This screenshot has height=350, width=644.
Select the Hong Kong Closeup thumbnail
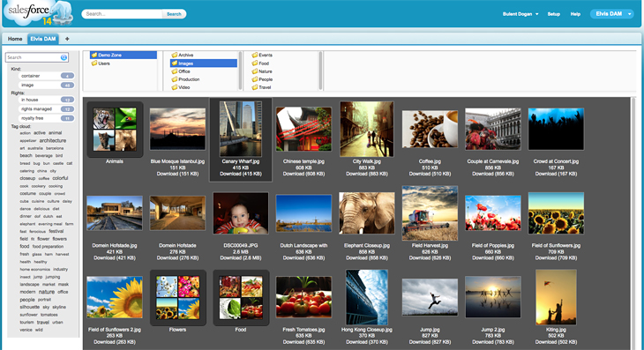pyautogui.click(x=367, y=297)
